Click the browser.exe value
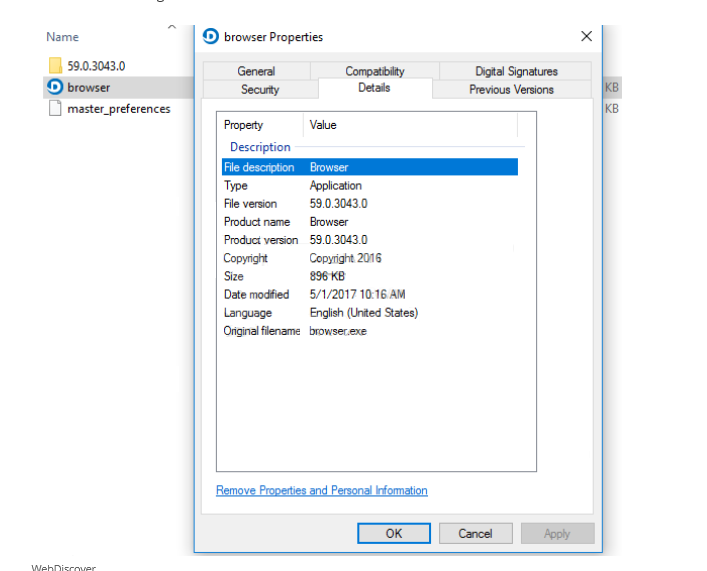Viewport: 707px width, 571px height. tap(338, 331)
